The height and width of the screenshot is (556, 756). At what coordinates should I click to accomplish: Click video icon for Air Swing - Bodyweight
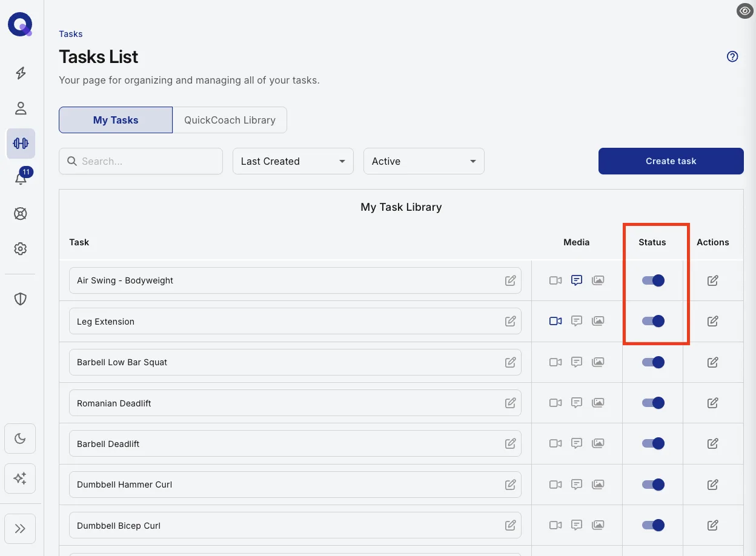point(555,280)
